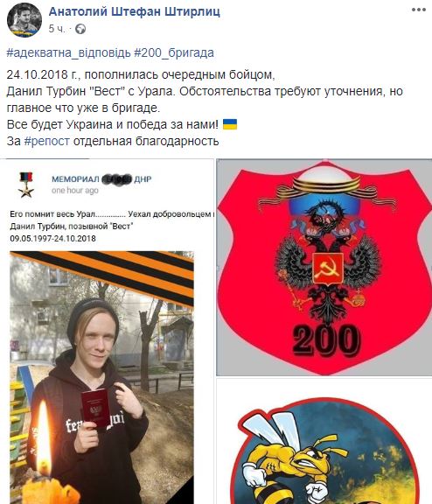Click the memorial page star medal icon

pyautogui.click(x=26, y=185)
